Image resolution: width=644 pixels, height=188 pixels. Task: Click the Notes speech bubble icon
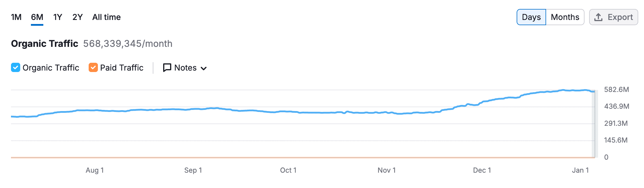tap(167, 68)
